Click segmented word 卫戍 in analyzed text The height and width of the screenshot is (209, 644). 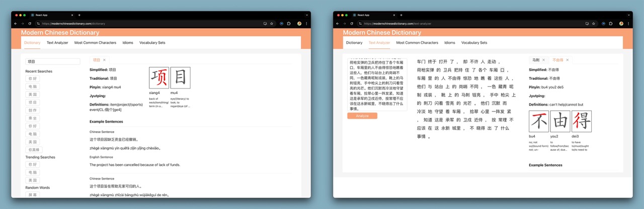[466, 120]
